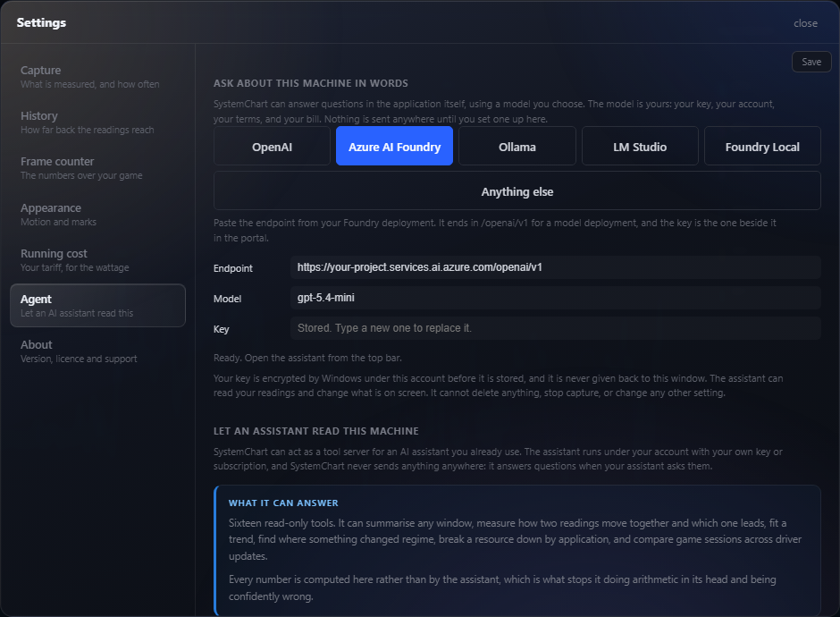Click the 'Sixteen read-only tools' paragraph

[x=515, y=539]
